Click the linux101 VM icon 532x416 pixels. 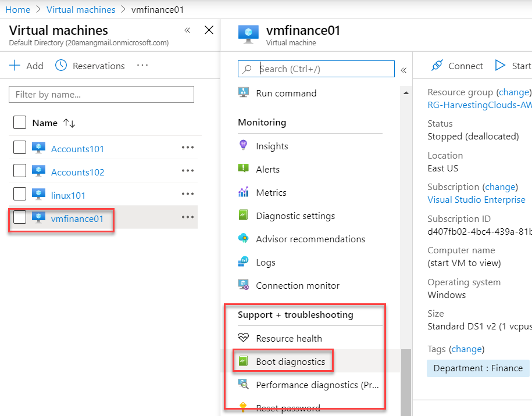coord(39,194)
